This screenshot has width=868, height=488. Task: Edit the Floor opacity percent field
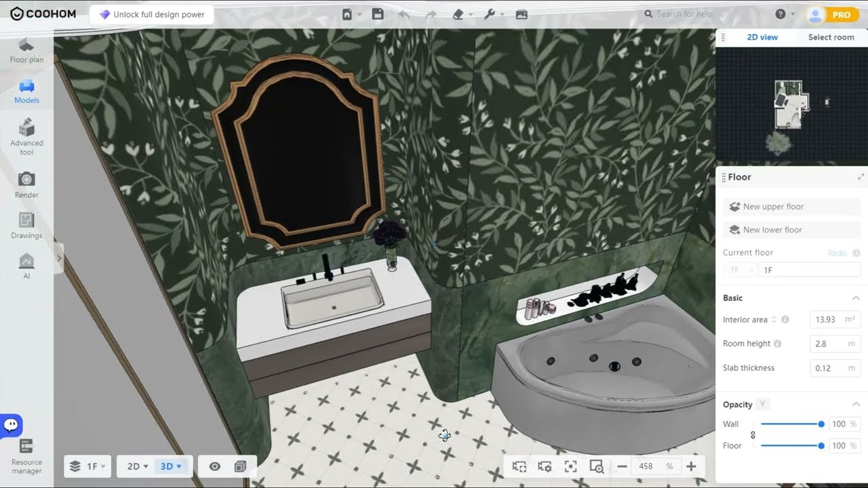844,446
